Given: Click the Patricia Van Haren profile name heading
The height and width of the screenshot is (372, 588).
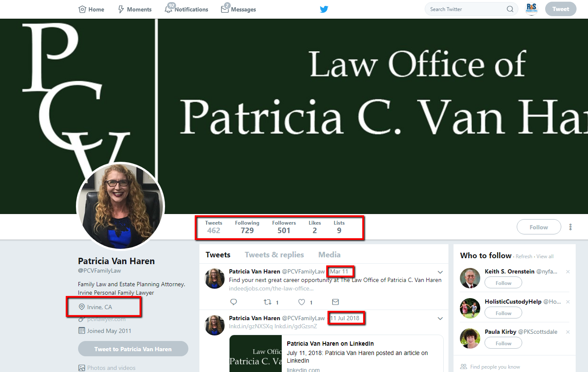Looking at the screenshot, I should (x=116, y=261).
